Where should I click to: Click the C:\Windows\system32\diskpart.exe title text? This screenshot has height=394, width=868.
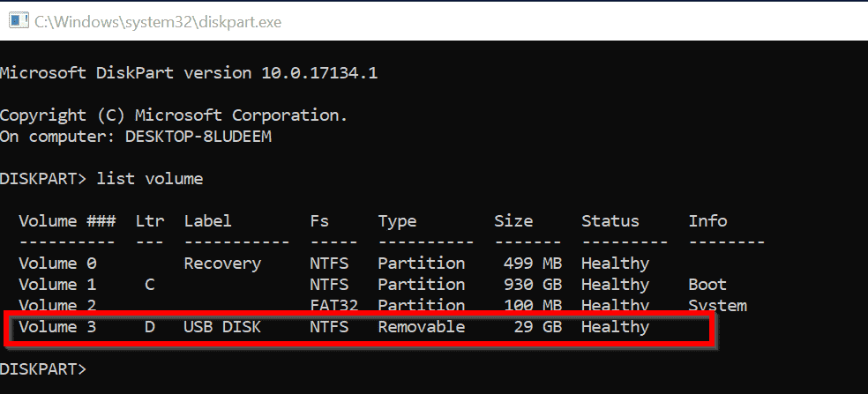point(158,21)
